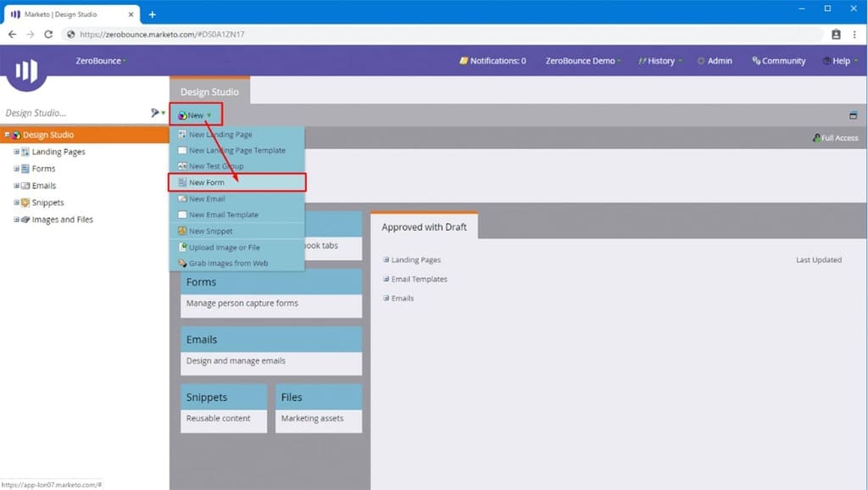Viewport: 868px width, 490px height.
Task: Switch to the Design Studio tab
Action: tap(209, 92)
